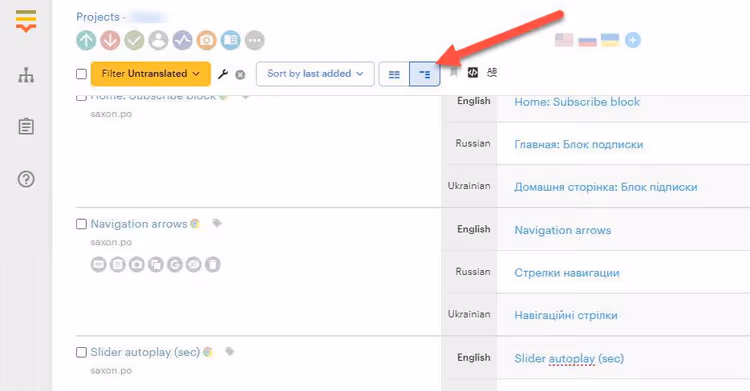Click the green checkmark icon in project toolbar
750x391 pixels.
[134, 40]
